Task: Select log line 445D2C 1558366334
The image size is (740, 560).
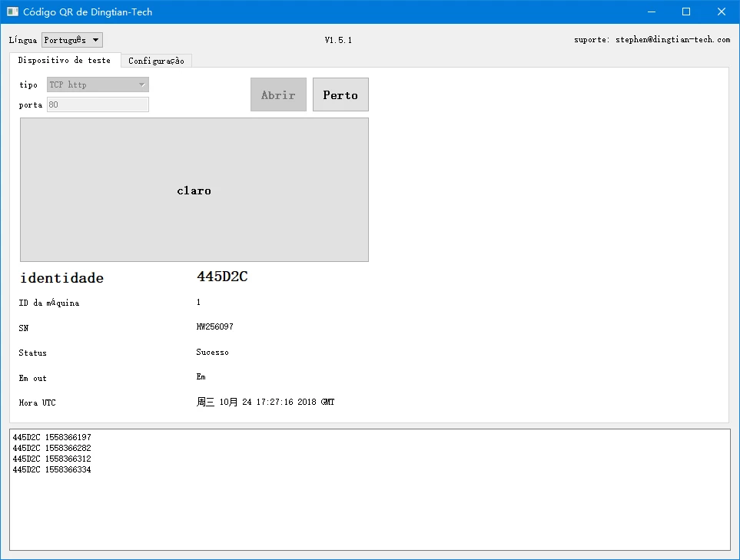Action: (52, 470)
